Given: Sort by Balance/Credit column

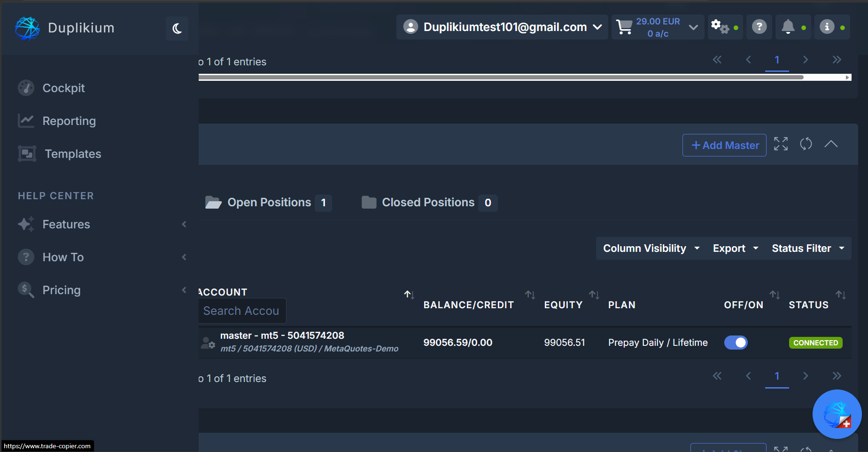Looking at the screenshot, I should point(530,295).
